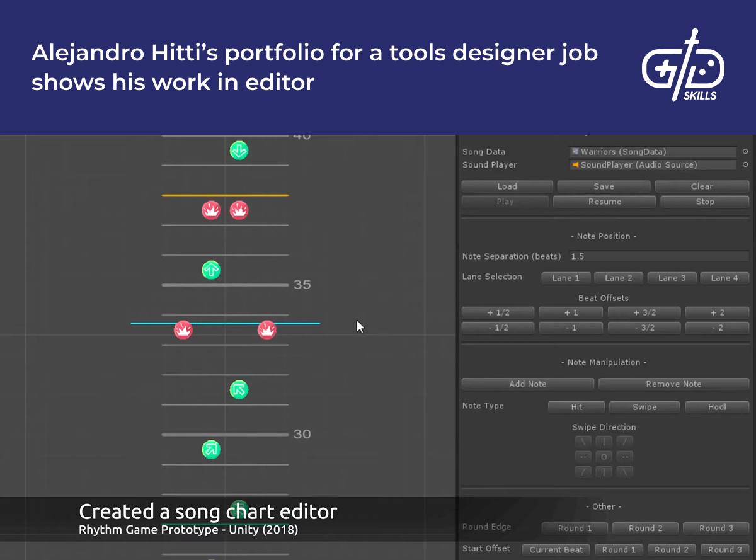
Task: Select the diagonal up-right swipe direction
Action: pyautogui.click(x=624, y=441)
